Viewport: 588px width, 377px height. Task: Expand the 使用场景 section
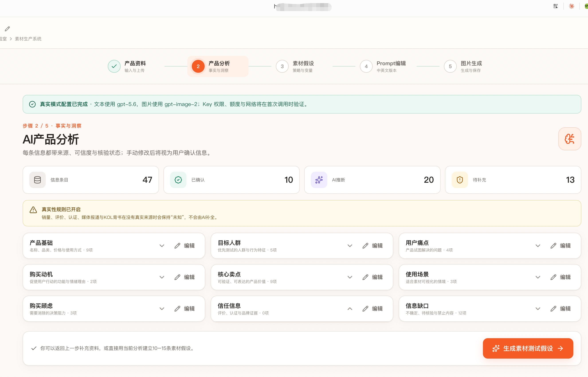(538, 277)
